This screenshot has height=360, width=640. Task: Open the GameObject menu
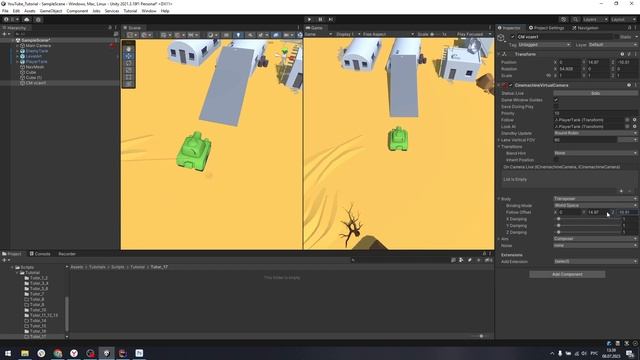click(x=51, y=11)
